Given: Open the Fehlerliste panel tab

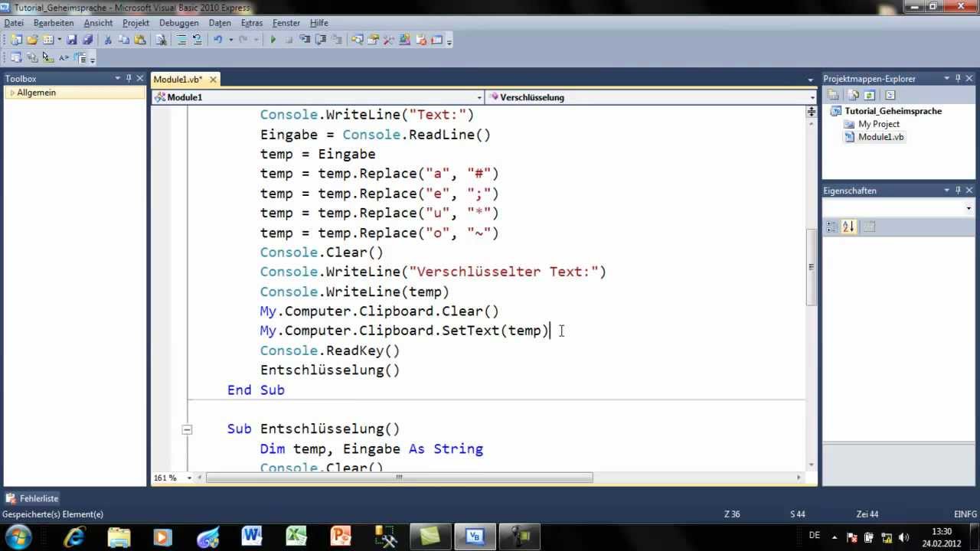Looking at the screenshot, I should tap(31, 498).
